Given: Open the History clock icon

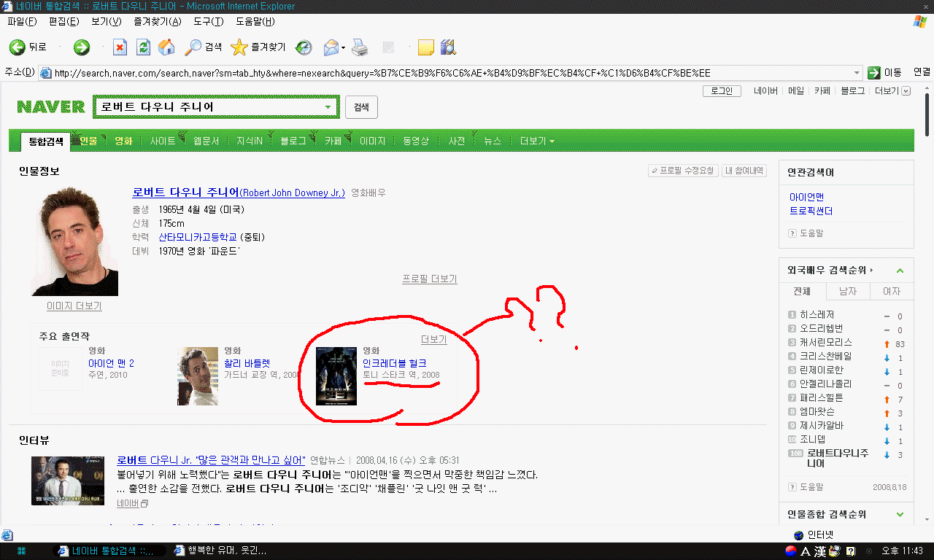Looking at the screenshot, I should [x=304, y=47].
